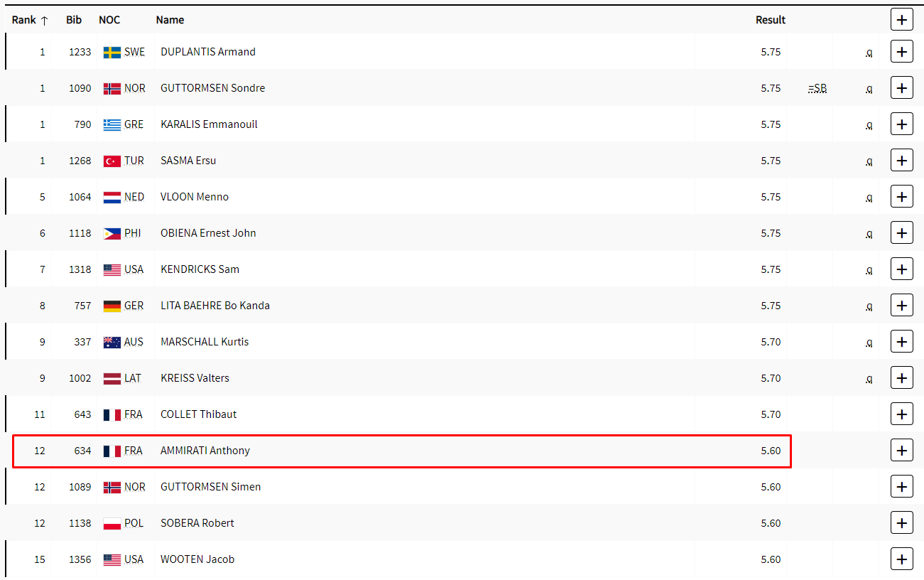Click qualified 'q' mark for KREISS Valters
The width and height of the screenshot is (924, 580).
(x=869, y=380)
